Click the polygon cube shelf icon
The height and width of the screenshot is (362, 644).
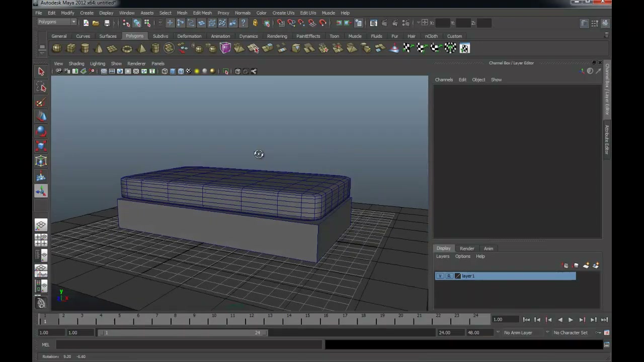tap(71, 48)
